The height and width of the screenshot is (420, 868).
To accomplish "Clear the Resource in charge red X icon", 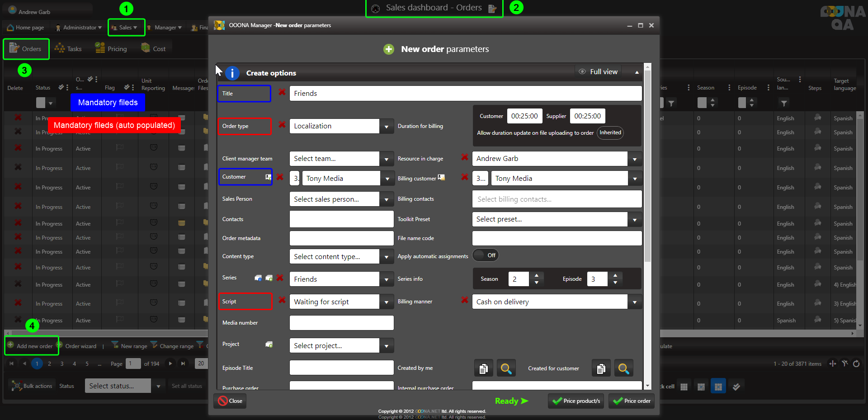I will tap(464, 157).
